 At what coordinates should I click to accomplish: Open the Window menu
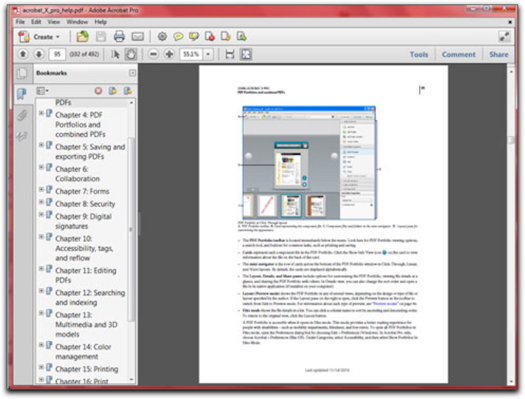(77, 22)
